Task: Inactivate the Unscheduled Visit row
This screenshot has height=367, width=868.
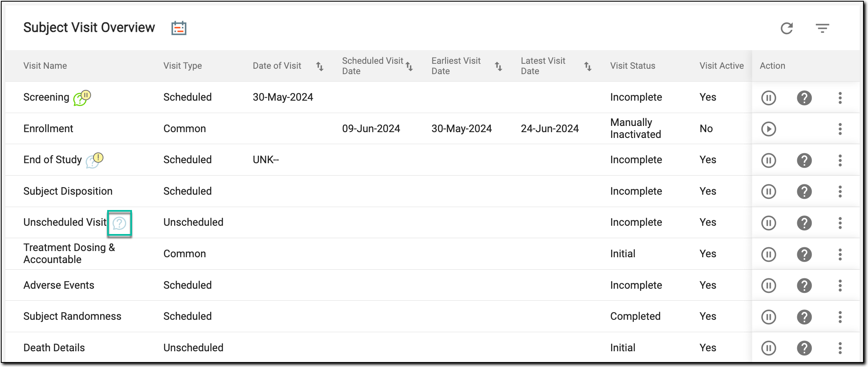Action: (x=768, y=223)
